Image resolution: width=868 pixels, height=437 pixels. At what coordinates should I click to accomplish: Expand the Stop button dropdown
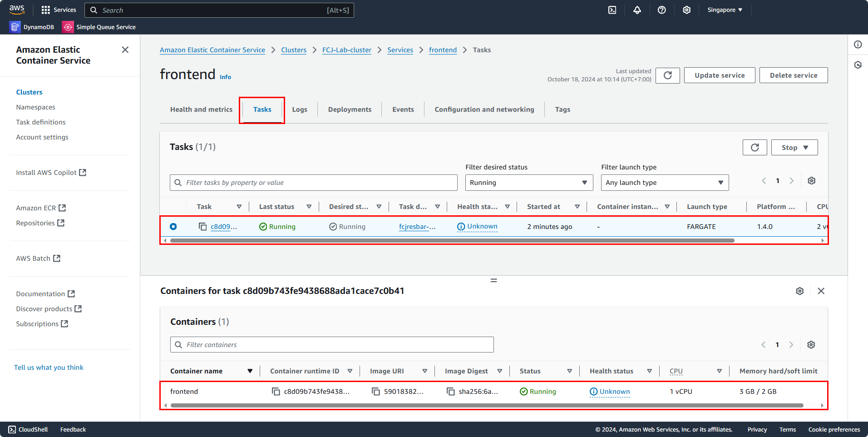[794, 148]
